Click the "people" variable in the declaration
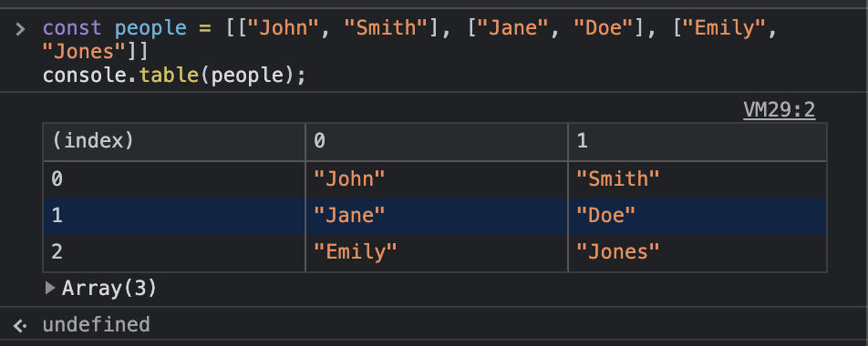The image size is (868, 346). [150, 28]
